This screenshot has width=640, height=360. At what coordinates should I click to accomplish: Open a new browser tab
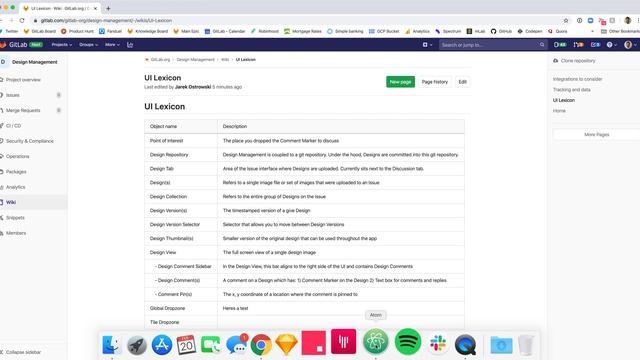click(108, 8)
